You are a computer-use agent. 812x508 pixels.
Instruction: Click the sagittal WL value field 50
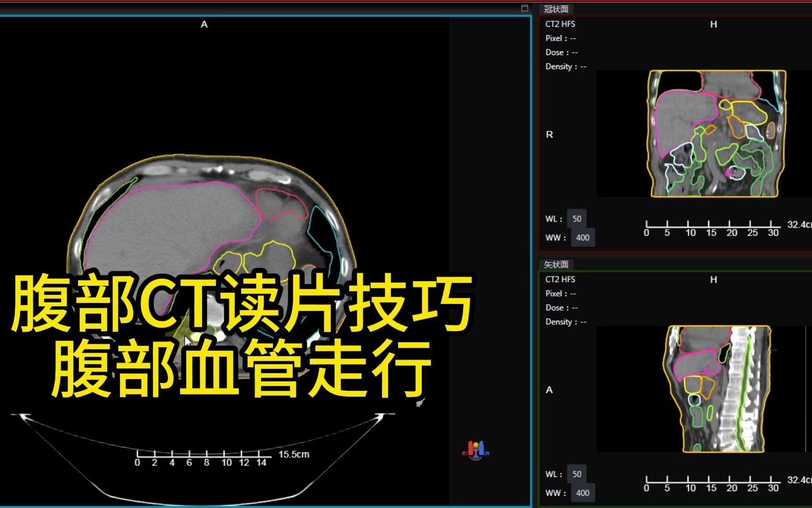[577, 474]
